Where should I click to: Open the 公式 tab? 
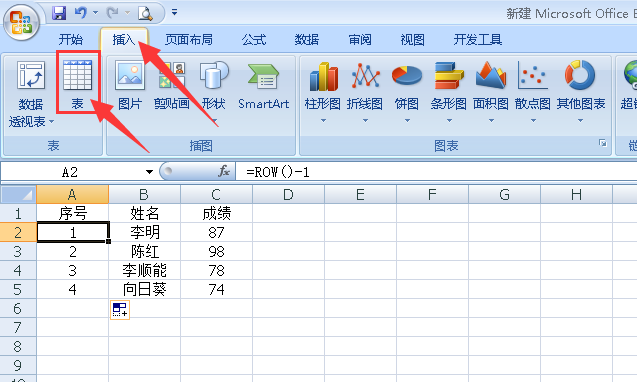pyautogui.click(x=254, y=39)
